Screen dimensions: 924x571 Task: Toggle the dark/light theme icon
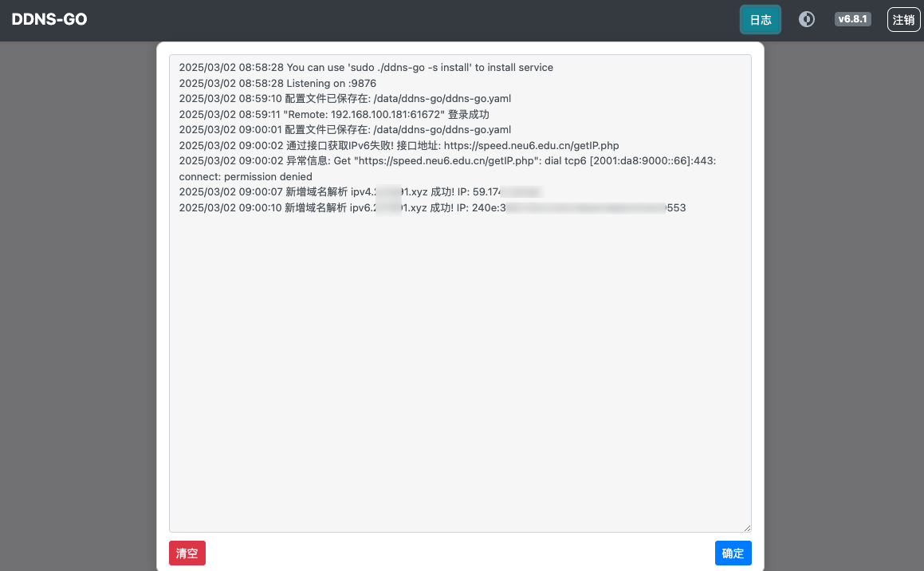tap(807, 19)
